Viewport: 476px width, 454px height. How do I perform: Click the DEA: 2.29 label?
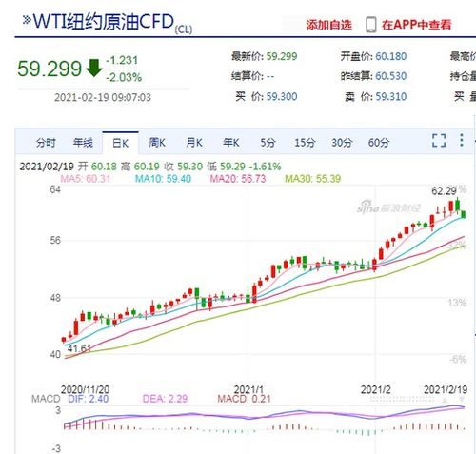165,399
